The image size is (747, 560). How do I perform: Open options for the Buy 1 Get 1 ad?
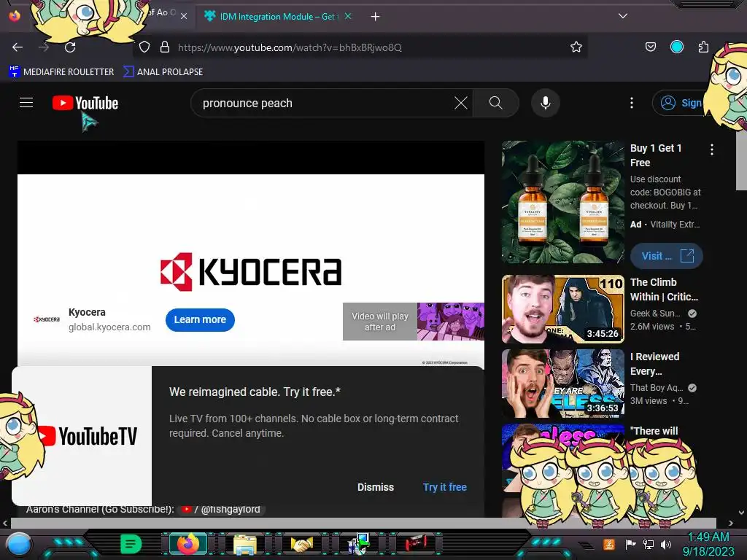click(x=712, y=149)
